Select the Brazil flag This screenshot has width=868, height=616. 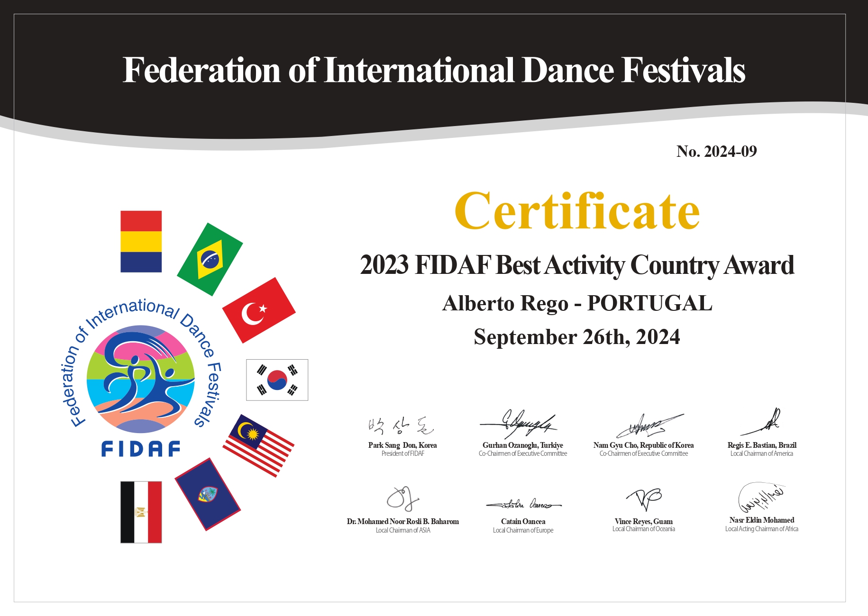coord(210,259)
